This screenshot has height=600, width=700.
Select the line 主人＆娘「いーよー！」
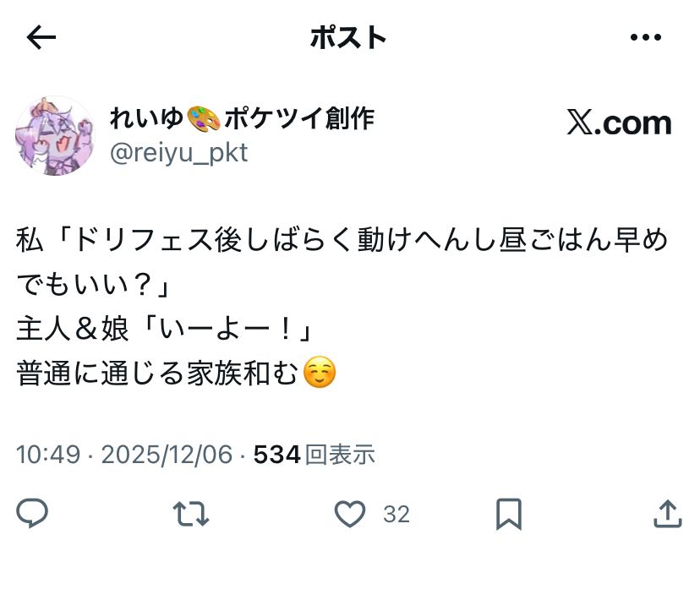(164, 330)
